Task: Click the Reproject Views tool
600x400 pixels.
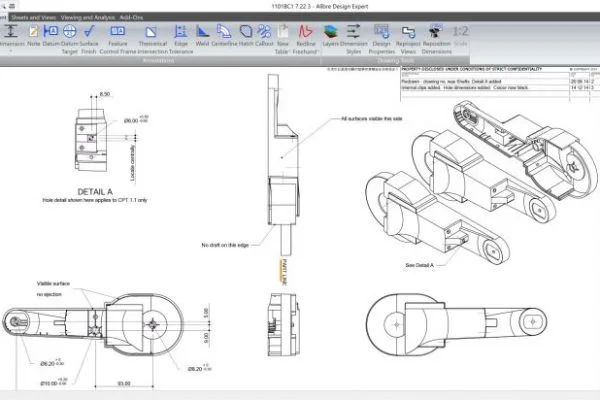Action: (408, 39)
